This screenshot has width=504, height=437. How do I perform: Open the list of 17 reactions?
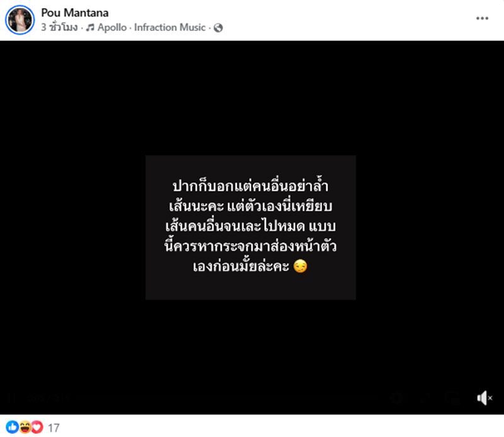pyautogui.click(x=54, y=428)
